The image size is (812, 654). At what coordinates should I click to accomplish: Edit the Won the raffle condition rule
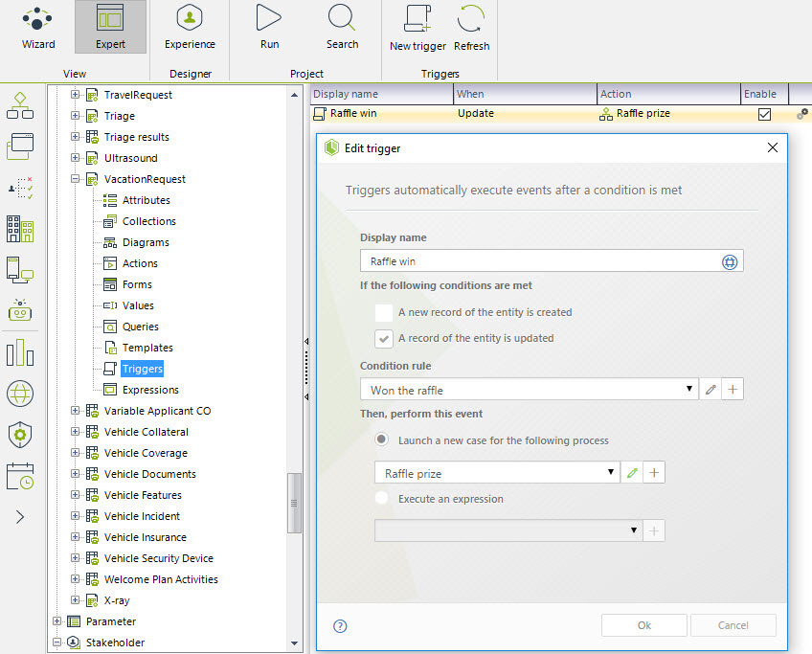tap(710, 390)
